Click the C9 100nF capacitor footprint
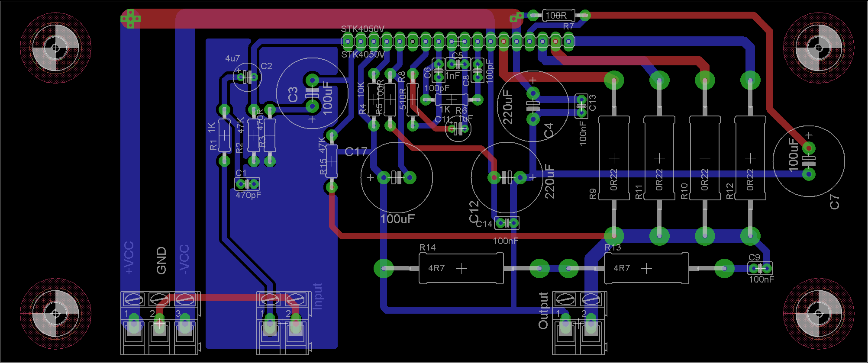 (761, 268)
